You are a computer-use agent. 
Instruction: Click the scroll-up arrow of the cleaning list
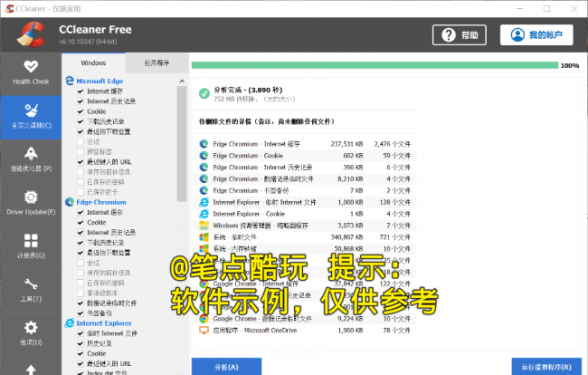pos(182,82)
